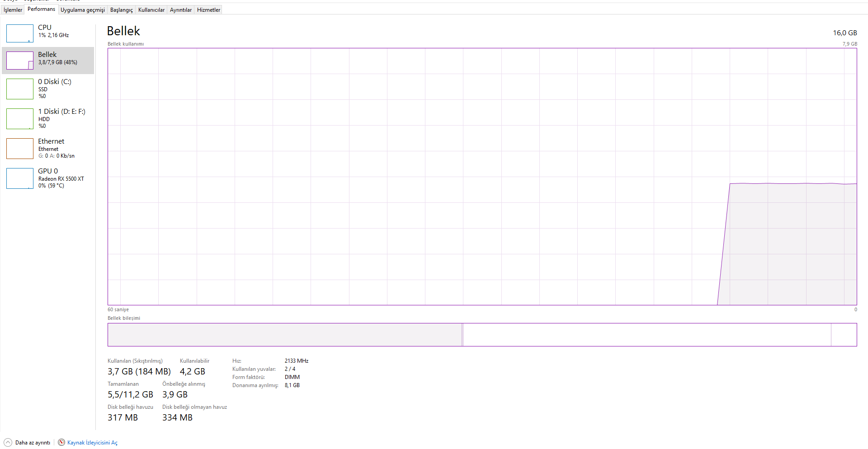Click the 3,7 GB (184 MB) used value
The width and height of the screenshot is (868, 449).
coord(139,372)
